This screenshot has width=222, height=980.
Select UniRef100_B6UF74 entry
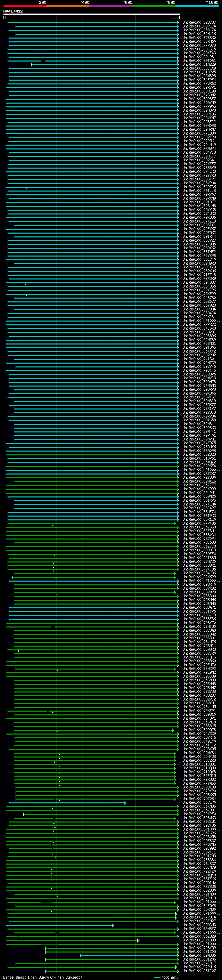pos(199,512)
